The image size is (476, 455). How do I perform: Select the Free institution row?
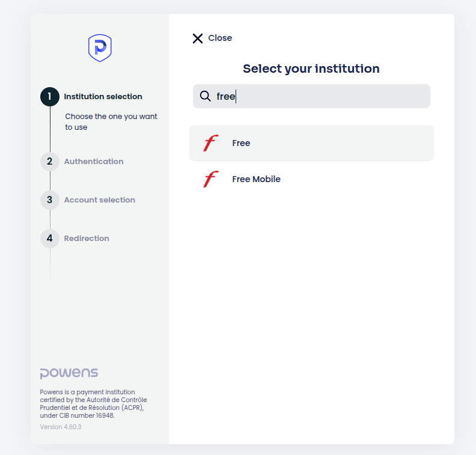tap(311, 143)
